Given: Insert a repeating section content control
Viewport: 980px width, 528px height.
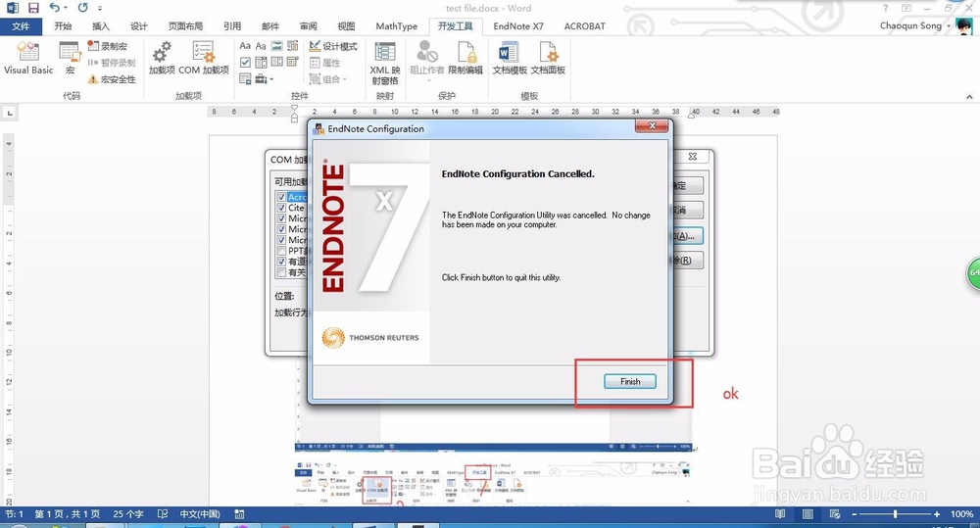Looking at the screenshot, I should (x=245, y=78).
